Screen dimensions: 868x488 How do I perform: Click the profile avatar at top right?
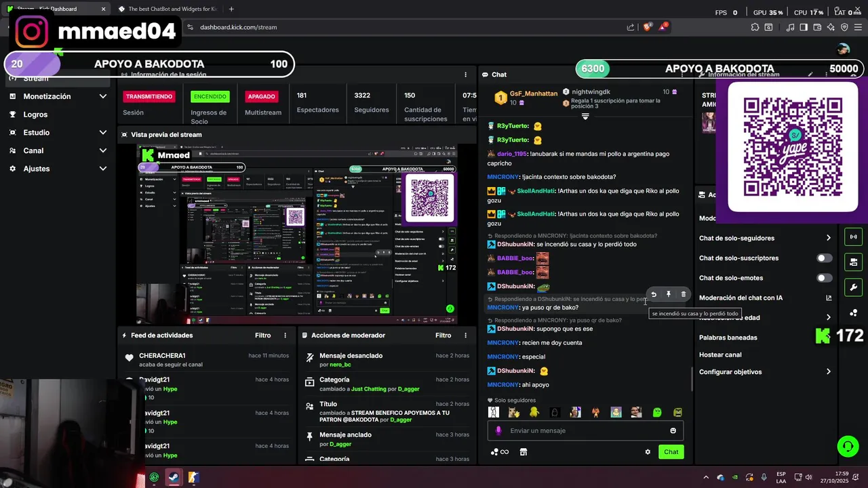843,49
